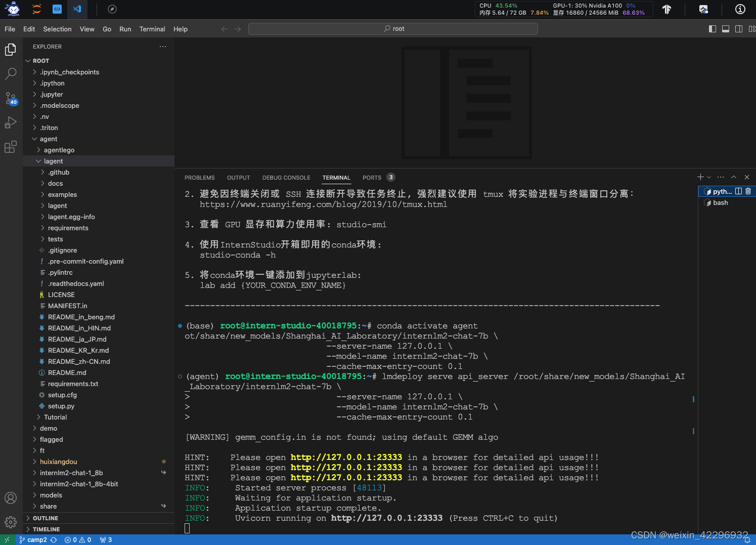Create a new terminal with plus icon
The height and width of the screenshot is (545, 756).
pyautogui.click(x=700, y=177)
